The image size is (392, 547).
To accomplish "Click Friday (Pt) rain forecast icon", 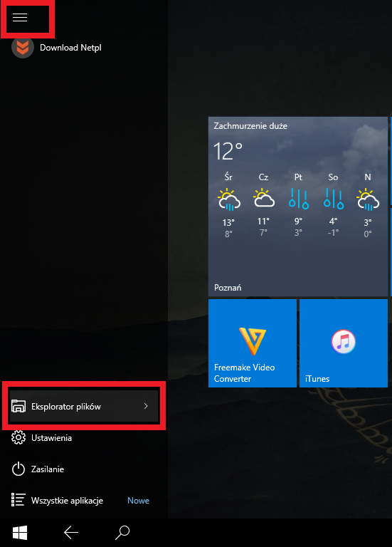I will [298, 199].
